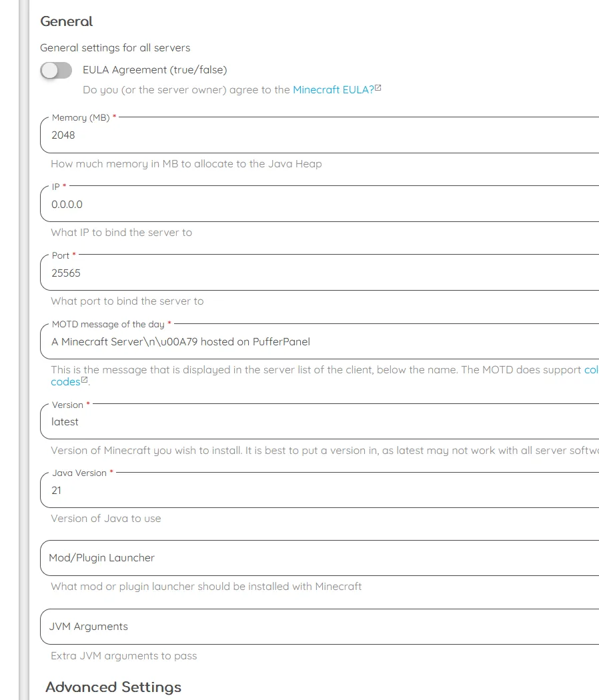Viewport: 599px width, 700px height.
Task: Click the truncated "col" link at the end of the MOTD help line
Action: click(591, 370)
